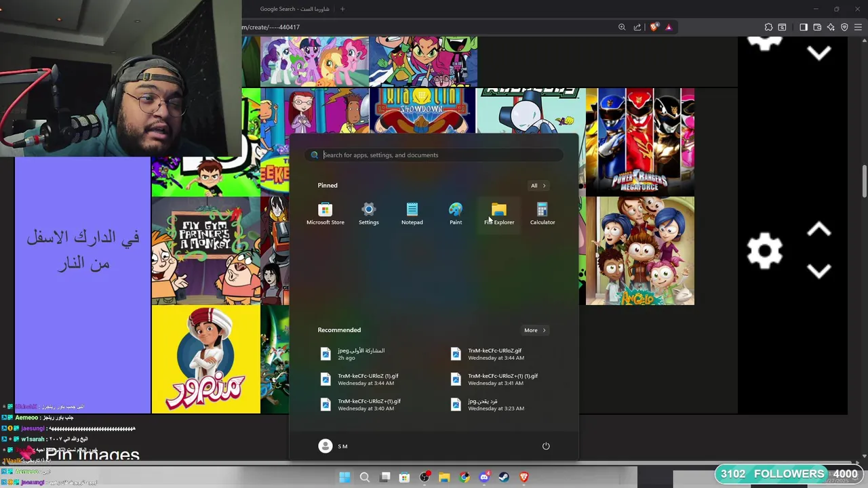
Task: Open Task View on the taskbar
Action: click(385, 477)
